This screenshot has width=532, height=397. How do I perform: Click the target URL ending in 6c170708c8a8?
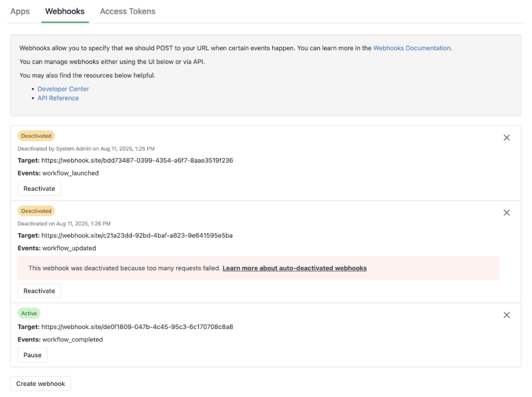pos(137,327)
